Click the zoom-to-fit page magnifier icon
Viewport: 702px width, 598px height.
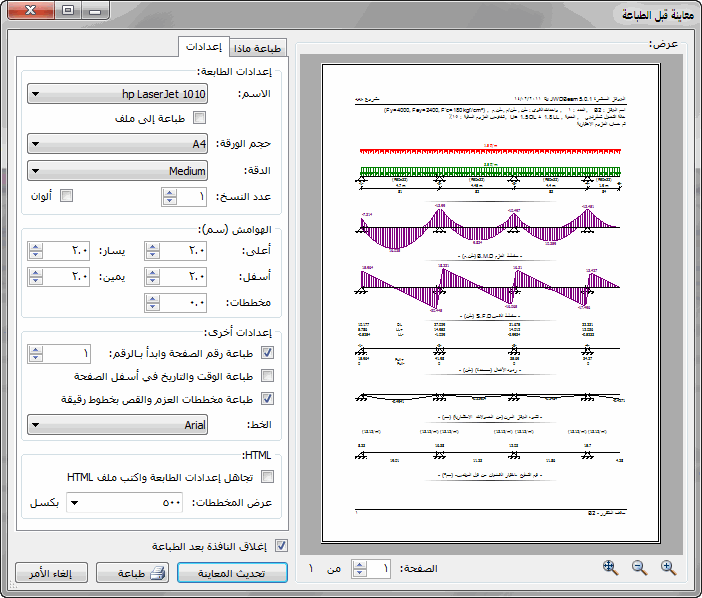click(x=610, y=567)
